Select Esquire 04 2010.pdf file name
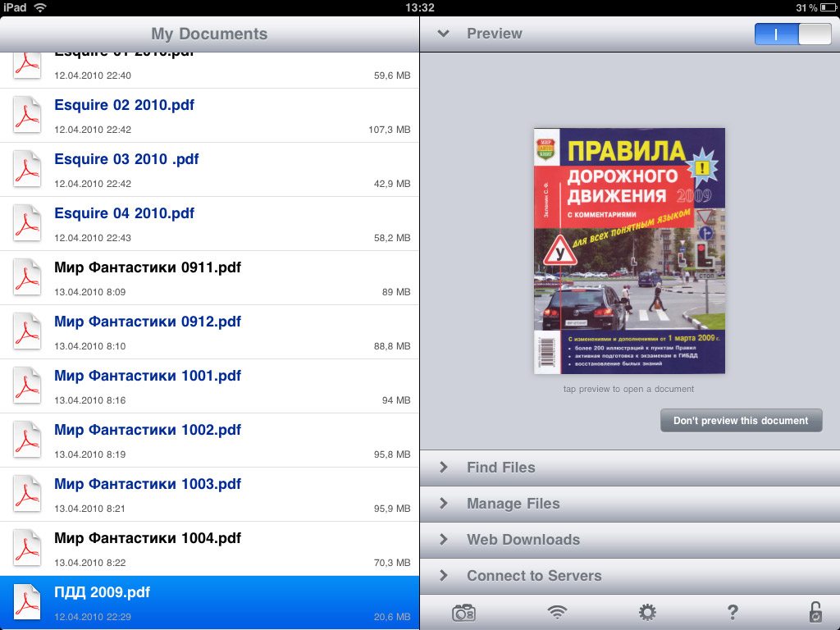This screenshot has height=630, width=840. pos(125,213)
